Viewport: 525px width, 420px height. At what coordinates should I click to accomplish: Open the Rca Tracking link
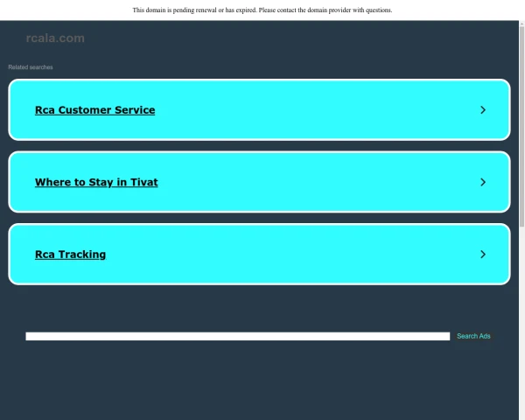tap(70, 255)
